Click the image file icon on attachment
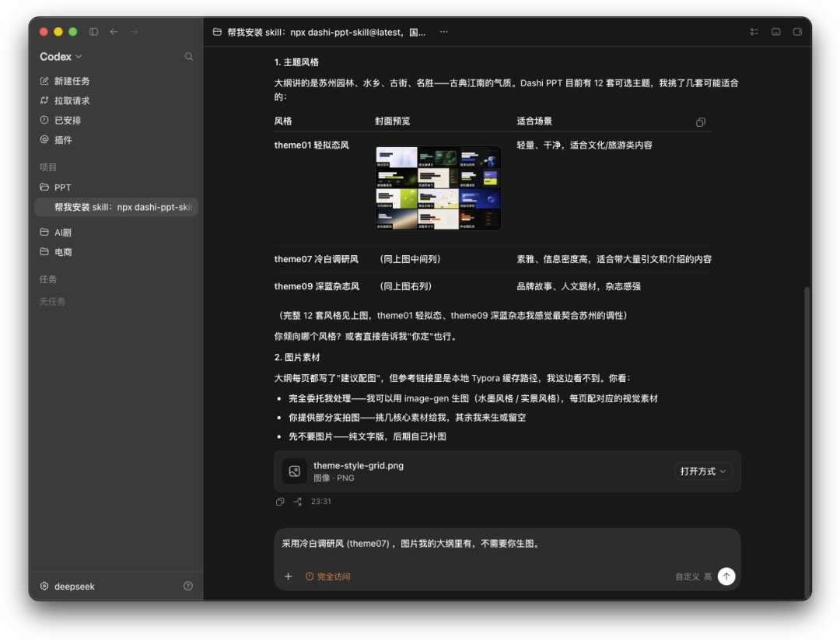Image resolution: width=840 pixels, height=641 pixels. (295, 471)
